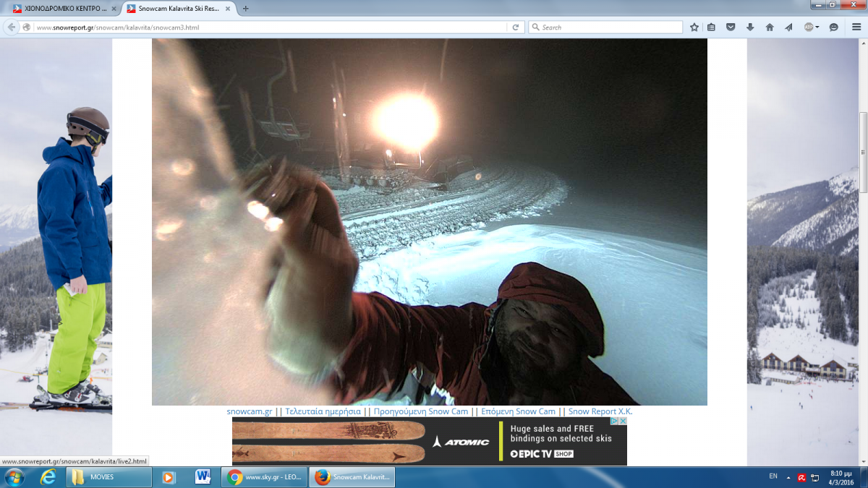Open a new tab with plus button

pyautogui.click(x=246, y=9)
